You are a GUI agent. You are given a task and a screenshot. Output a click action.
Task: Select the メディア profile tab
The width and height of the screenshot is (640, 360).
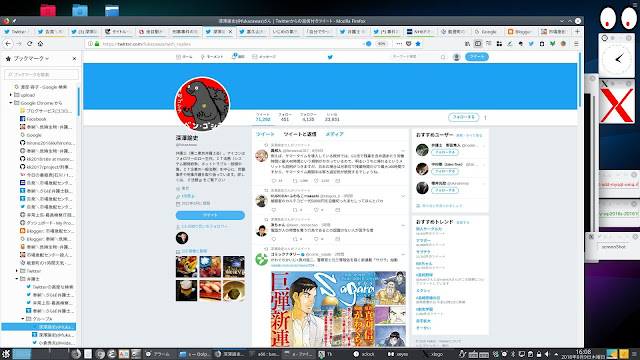pyautogui.click(x=334, y=134)
